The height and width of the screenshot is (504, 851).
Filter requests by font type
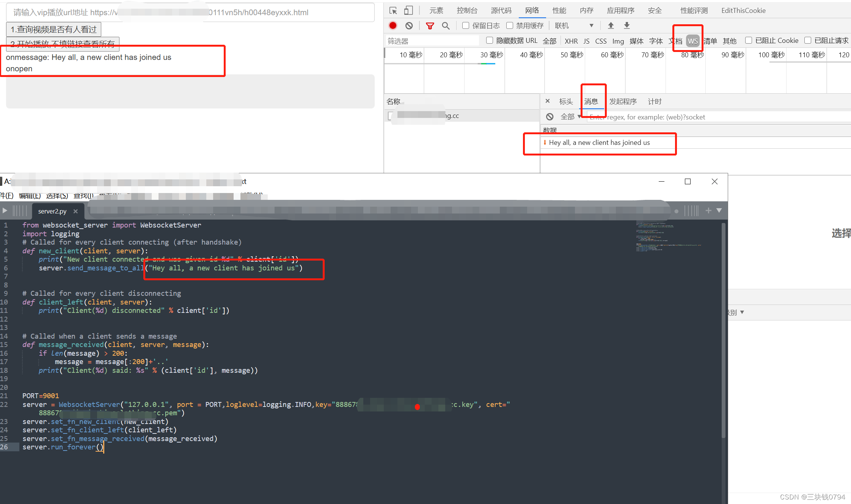[656, 41]
